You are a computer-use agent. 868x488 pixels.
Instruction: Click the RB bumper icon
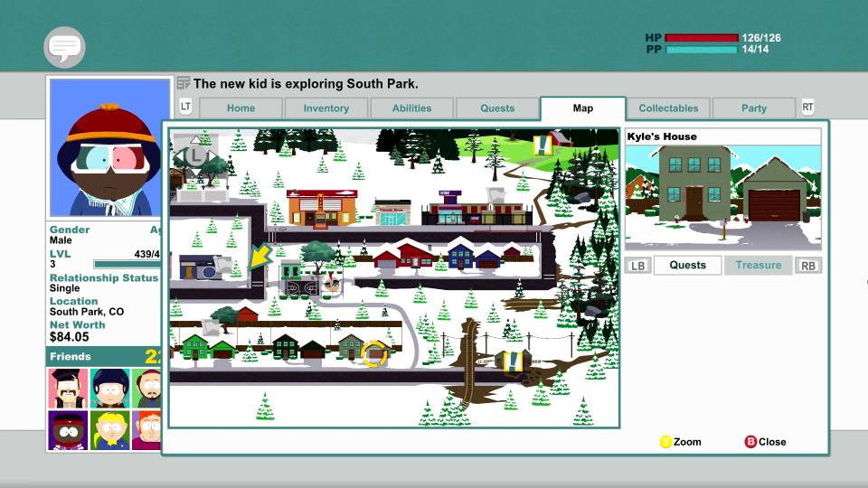(808, 266)
